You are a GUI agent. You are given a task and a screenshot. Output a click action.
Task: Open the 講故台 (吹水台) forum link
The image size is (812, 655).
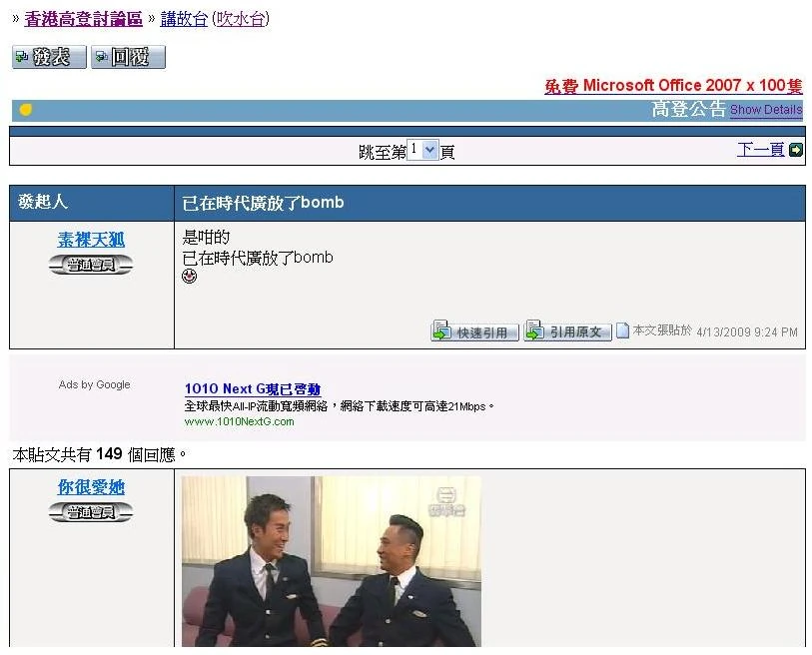tap(215, 19)
